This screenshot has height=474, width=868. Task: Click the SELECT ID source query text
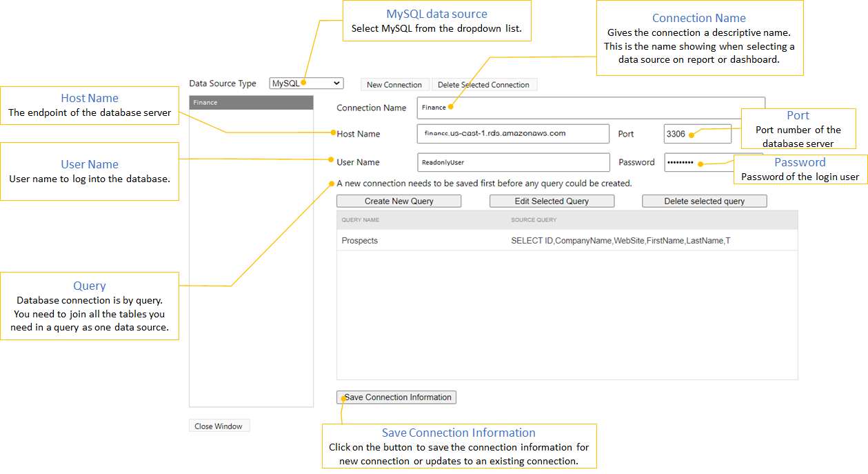pyautogui.click(x=620, y=241)
